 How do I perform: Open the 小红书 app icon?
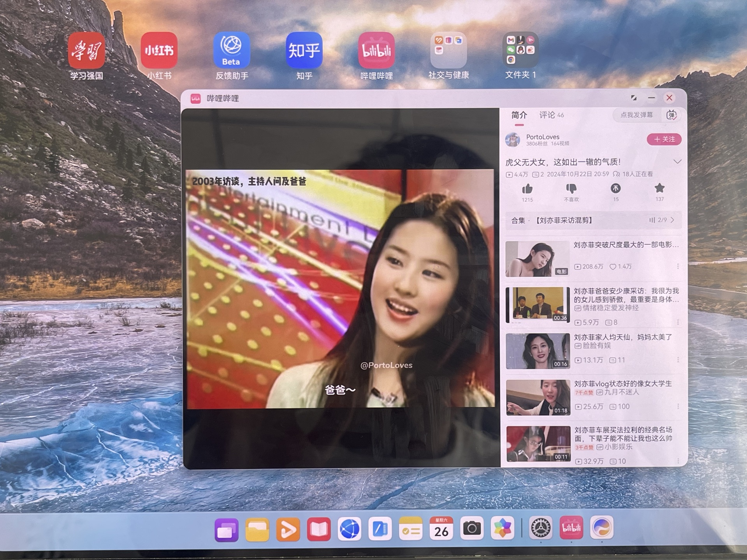pyautogui.click(x=159, y=51)
